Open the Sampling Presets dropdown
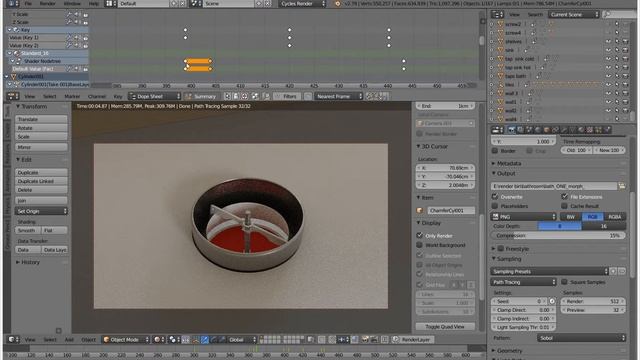640x360 pixels. (549, 271)
